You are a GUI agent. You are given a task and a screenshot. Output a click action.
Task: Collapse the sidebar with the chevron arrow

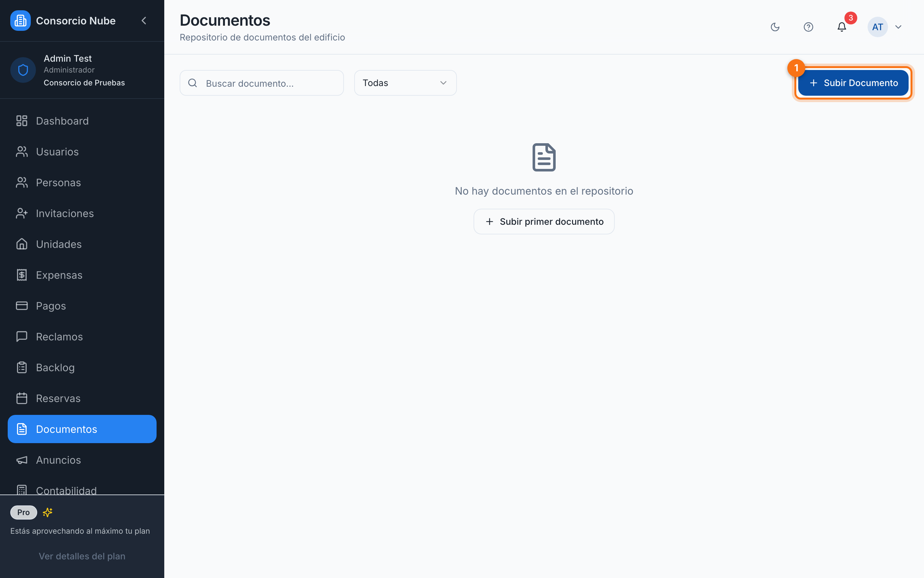144,21
